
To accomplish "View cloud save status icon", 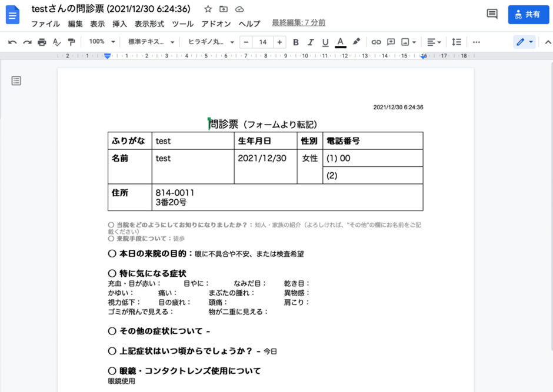I will pos(239,9).
